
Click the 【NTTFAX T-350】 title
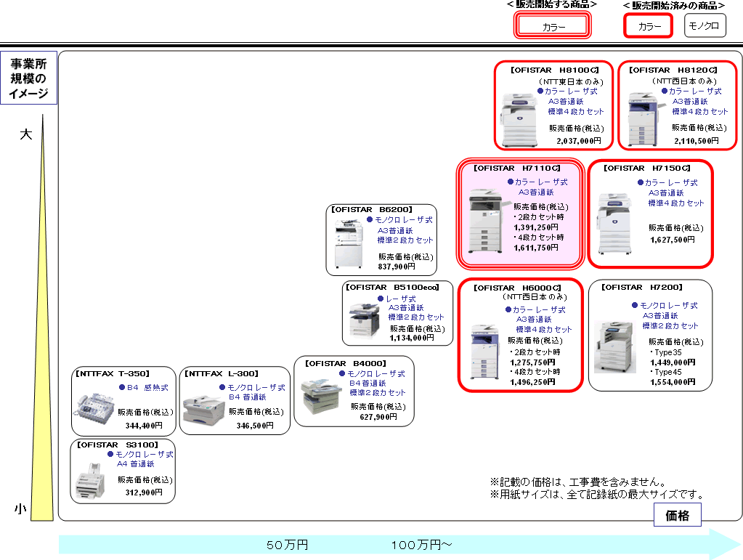point(113,374)
